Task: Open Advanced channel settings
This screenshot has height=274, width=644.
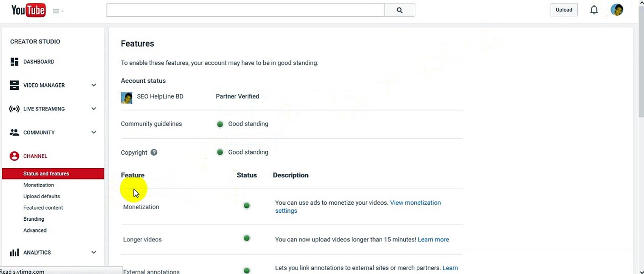Action: [x=35, y=231]
